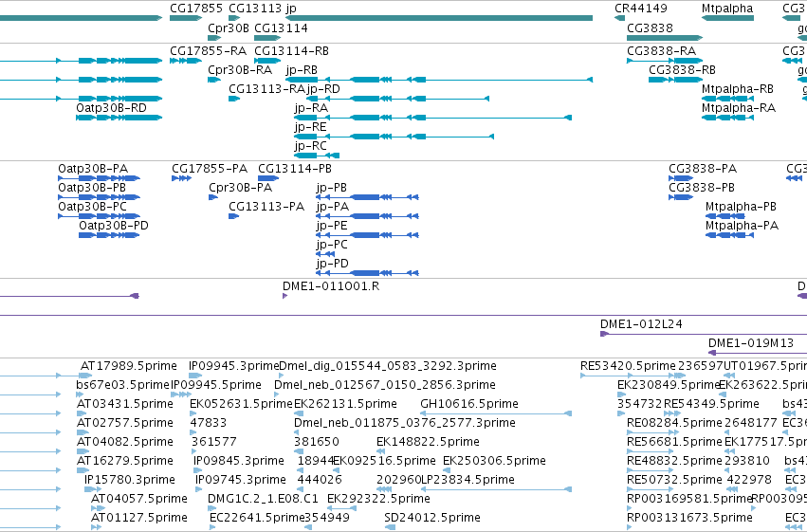
Task: Click the Mtpalpha-PA protein label
Action: click(741, 226)
